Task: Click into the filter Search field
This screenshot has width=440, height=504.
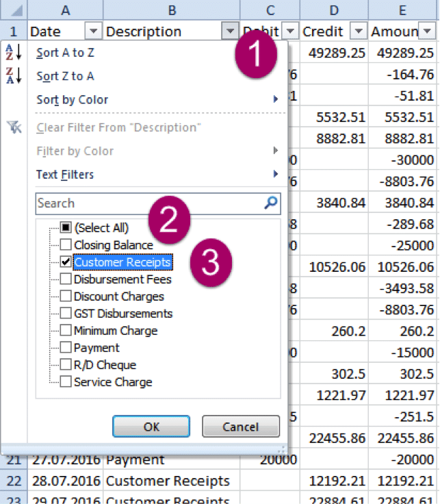Action: coord(147,203)
